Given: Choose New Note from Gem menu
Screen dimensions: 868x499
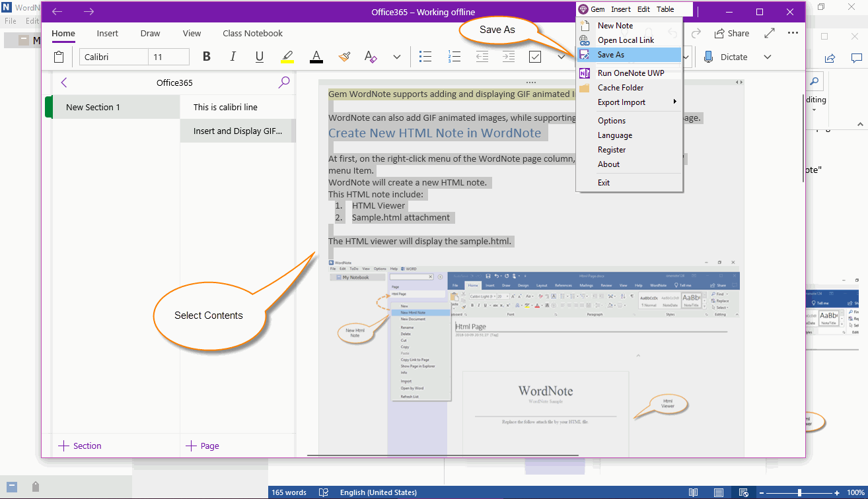Looking at the screenshot, I should coord(630,26).
